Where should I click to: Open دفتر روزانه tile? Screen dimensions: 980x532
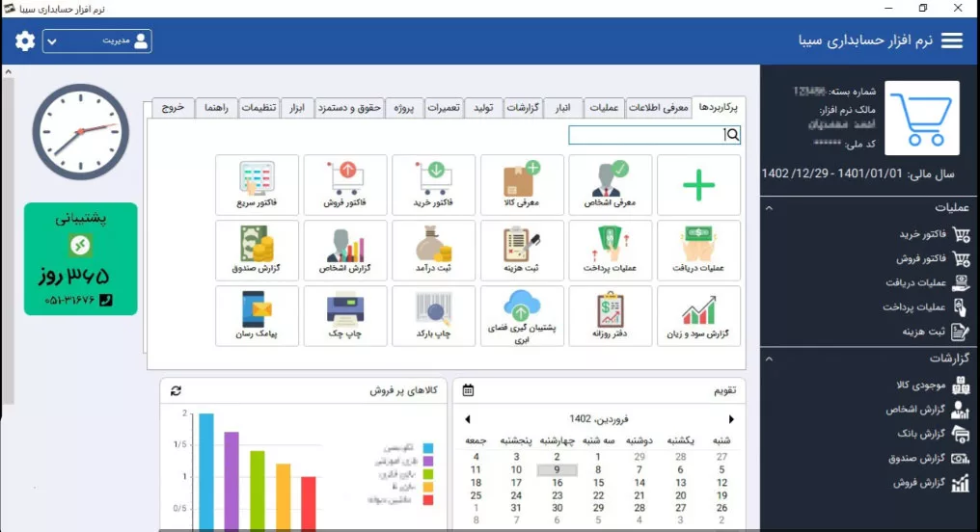610,316
